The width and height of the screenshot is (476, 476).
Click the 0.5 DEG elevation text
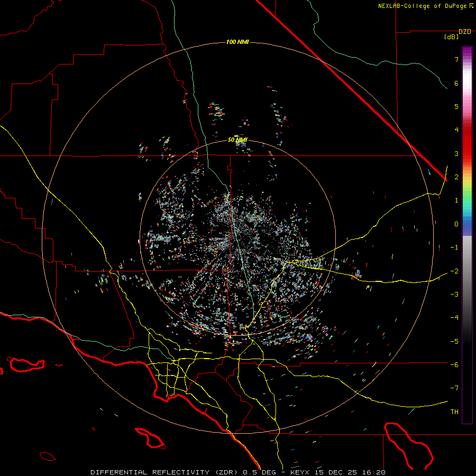click(x=260, y=472)
